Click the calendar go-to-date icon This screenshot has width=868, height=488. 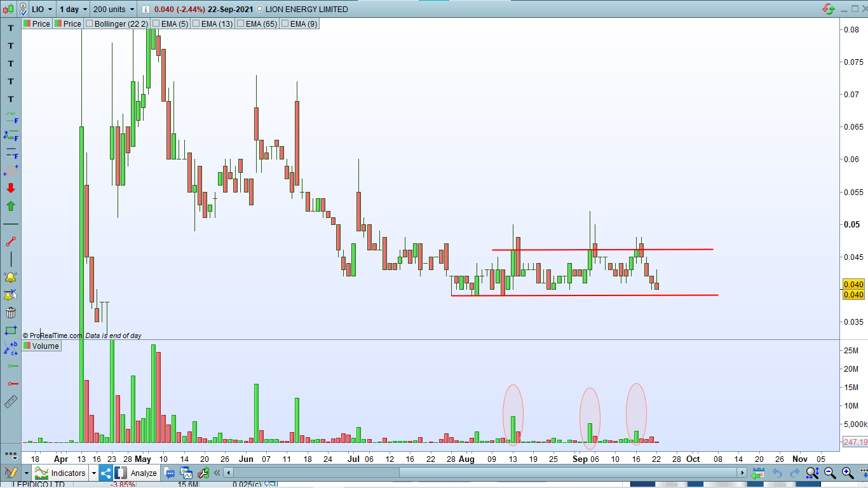(x=757, y=473)
